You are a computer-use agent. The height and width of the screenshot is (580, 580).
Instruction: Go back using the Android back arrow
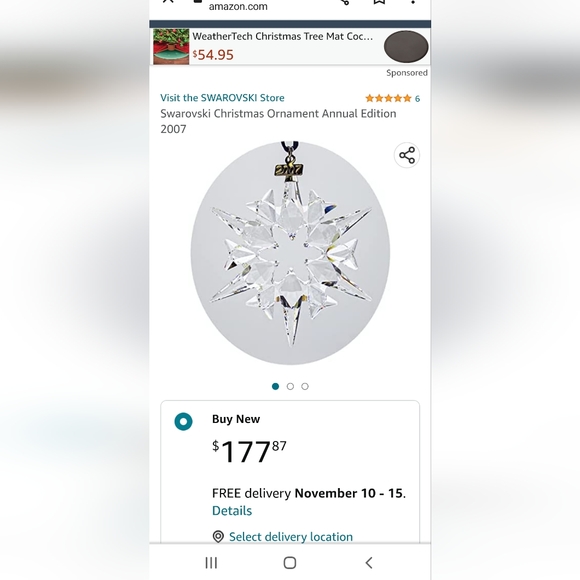[x=369, y=563]
